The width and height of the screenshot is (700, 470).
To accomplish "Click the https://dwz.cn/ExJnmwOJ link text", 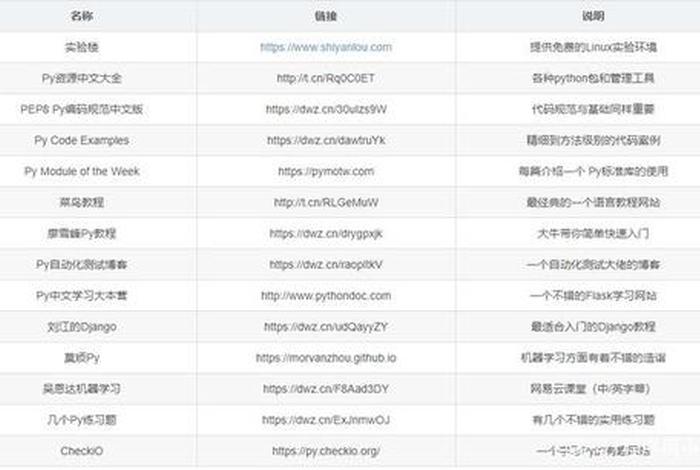I will point(326,420).
